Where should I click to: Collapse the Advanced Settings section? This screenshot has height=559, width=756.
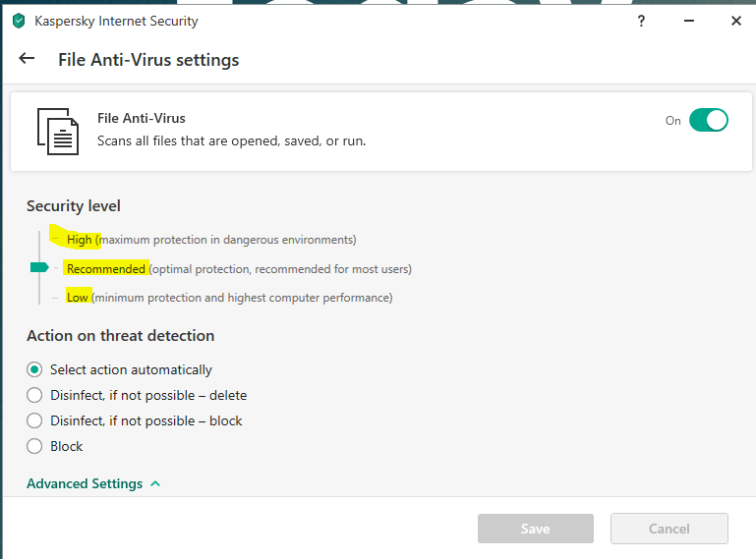pos(85,484)
